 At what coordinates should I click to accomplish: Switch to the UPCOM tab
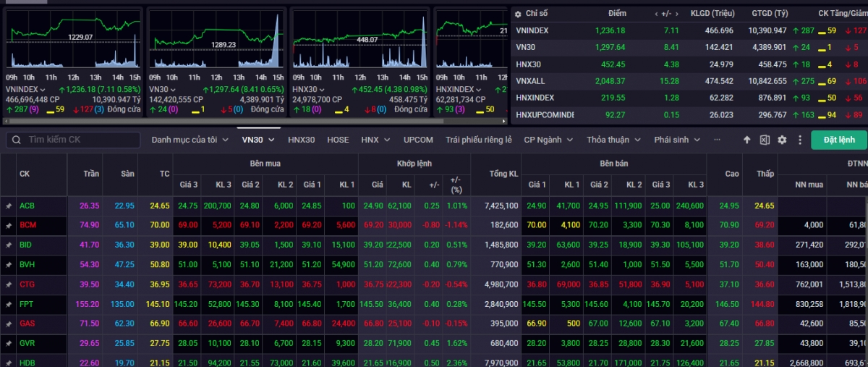click(x=418, y=140)
